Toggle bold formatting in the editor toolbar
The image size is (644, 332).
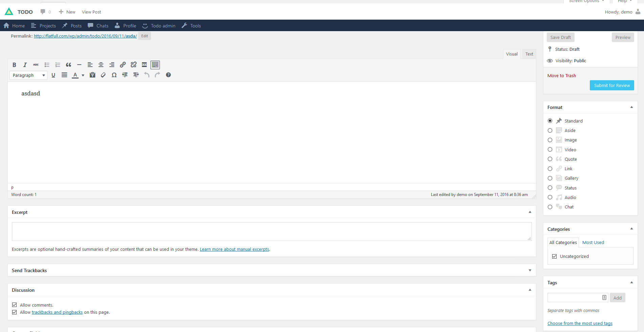coord(14,65)
